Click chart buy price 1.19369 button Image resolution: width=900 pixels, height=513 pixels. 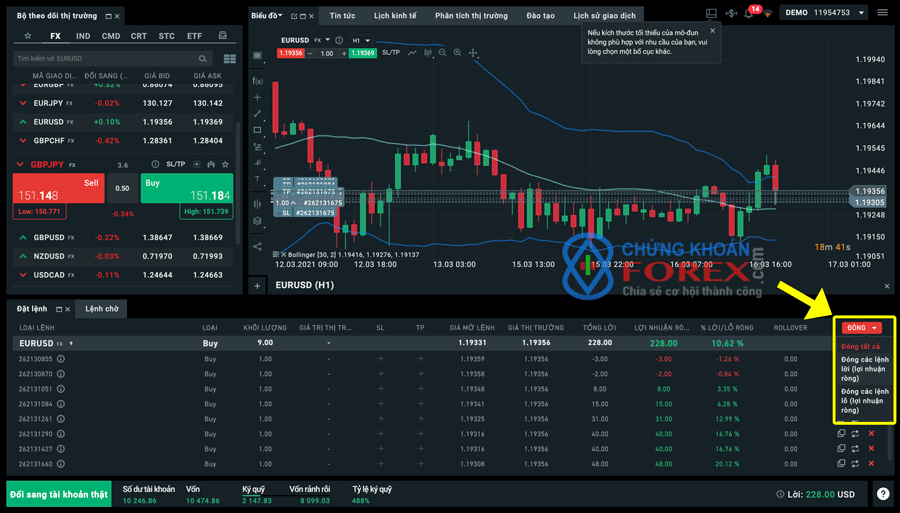point(363,53)
